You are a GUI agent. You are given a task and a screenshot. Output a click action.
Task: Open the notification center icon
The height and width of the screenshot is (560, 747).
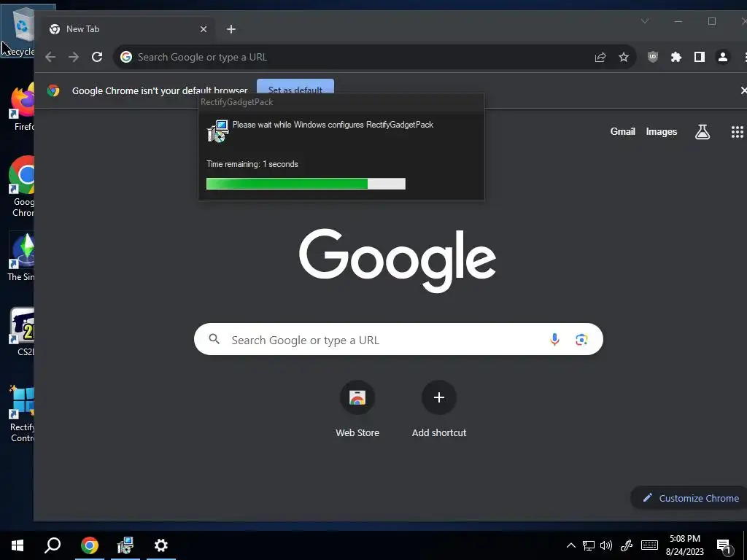724,546
